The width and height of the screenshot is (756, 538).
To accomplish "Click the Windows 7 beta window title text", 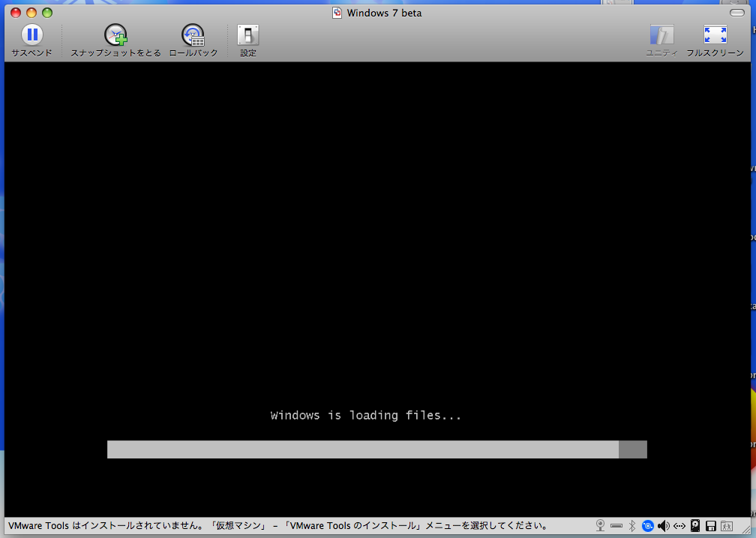I will [384, 13].
